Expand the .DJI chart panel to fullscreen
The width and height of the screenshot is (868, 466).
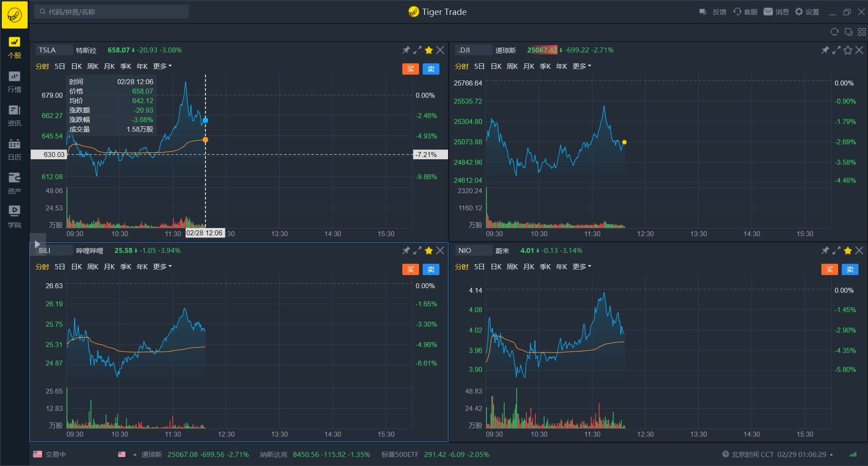(836, 50)
